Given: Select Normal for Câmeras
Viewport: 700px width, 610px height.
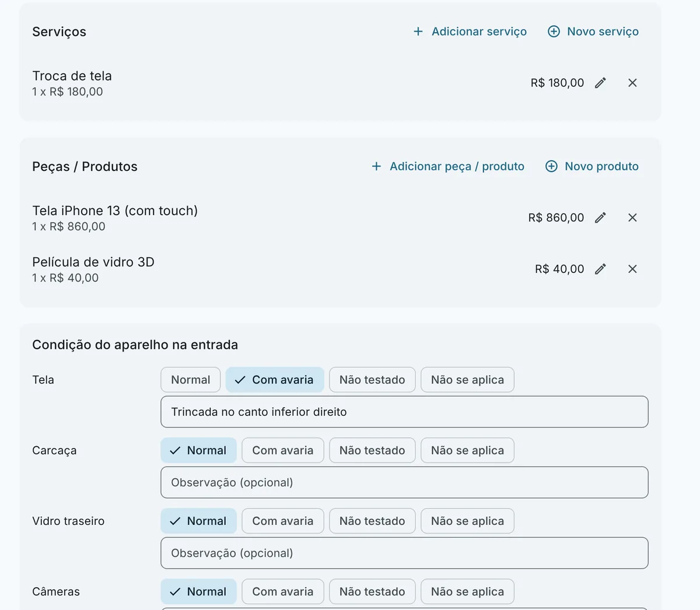Looking at the screenshot, I should (x=199, y=591).
